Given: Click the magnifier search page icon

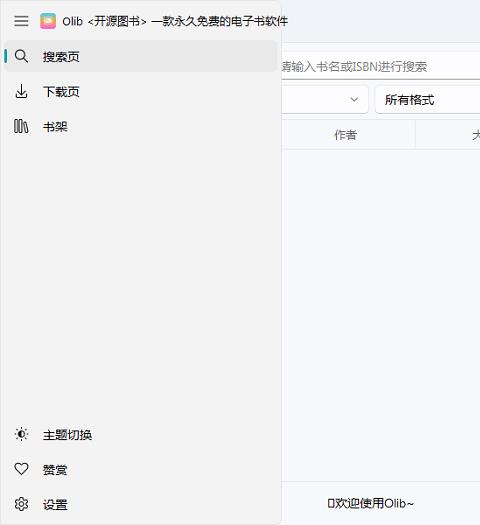Looking at the screenshot, I should click(21, 56).
